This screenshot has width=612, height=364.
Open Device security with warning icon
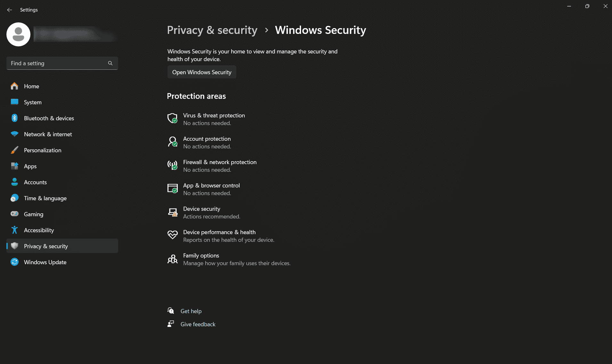pos(173,212)
